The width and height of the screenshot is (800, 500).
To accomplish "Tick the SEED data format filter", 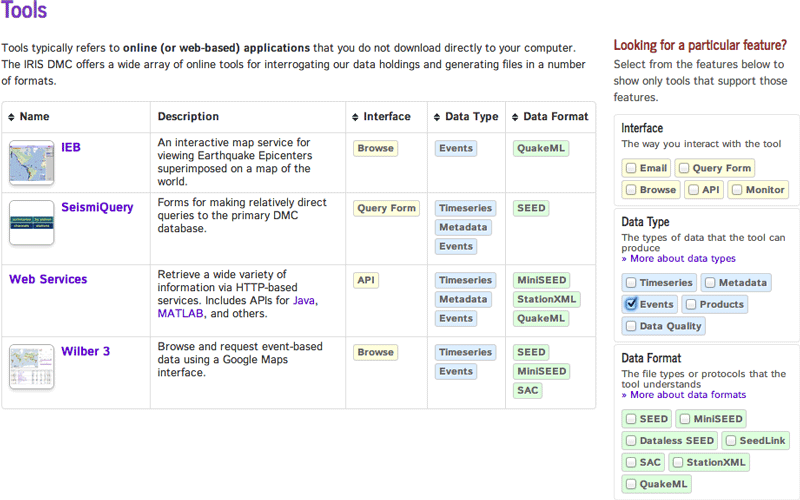I will [631, 419].
